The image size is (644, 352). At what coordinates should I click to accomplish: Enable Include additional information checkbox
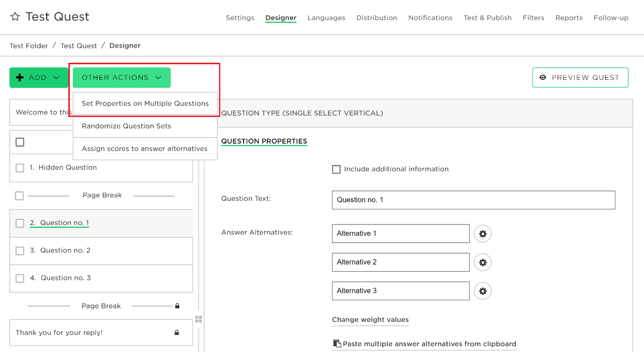(337, 169)
